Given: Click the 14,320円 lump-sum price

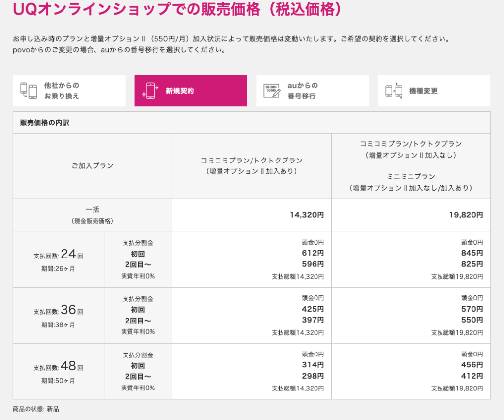Looking at the screenshot, I should pyautogui.click(x=307, y=215).
